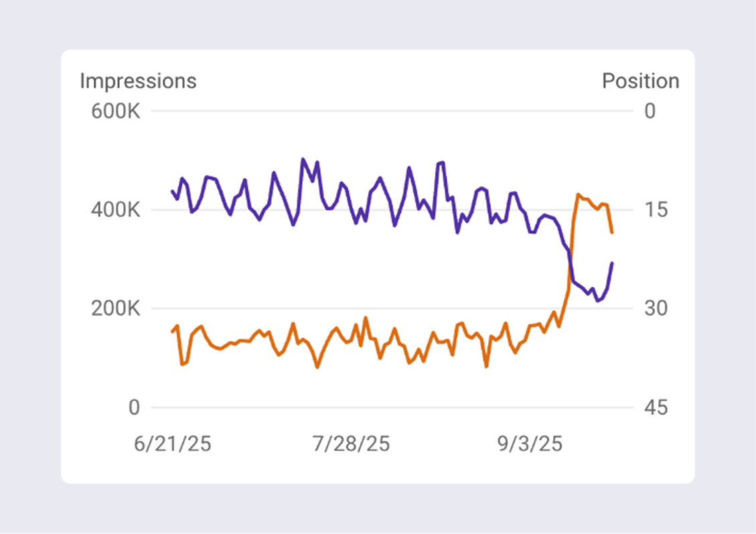This screenshot has width=756, height=534.
Task: Click the highest peak of orange line
Action: 578,194
